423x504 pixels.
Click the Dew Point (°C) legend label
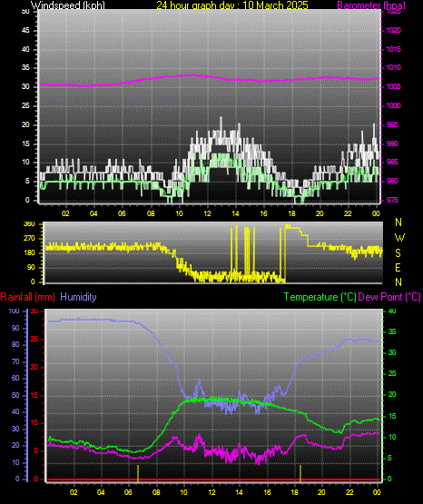pos(389,297)
